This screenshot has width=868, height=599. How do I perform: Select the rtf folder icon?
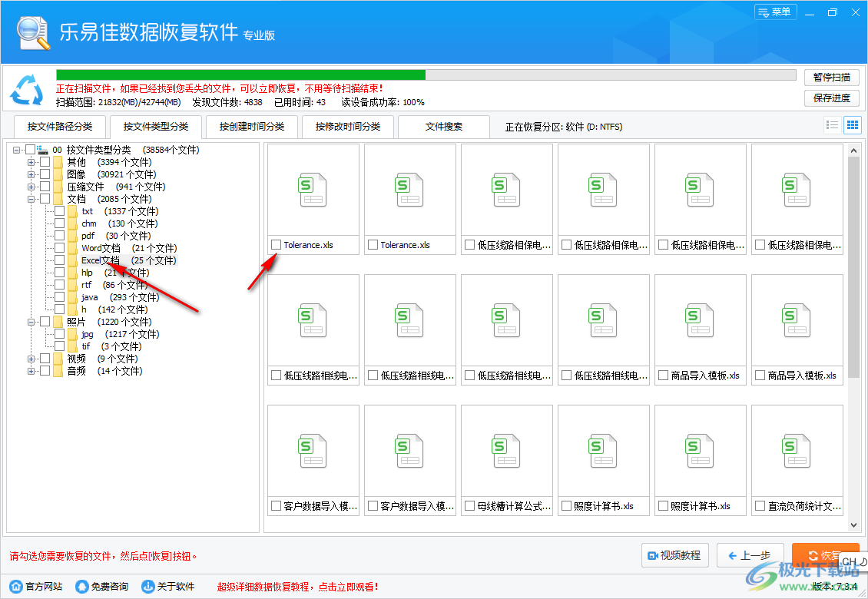(72, 285)
